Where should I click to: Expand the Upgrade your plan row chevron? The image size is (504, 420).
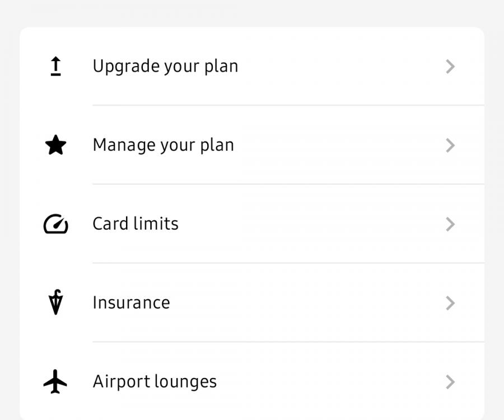[x=451, y=66]
